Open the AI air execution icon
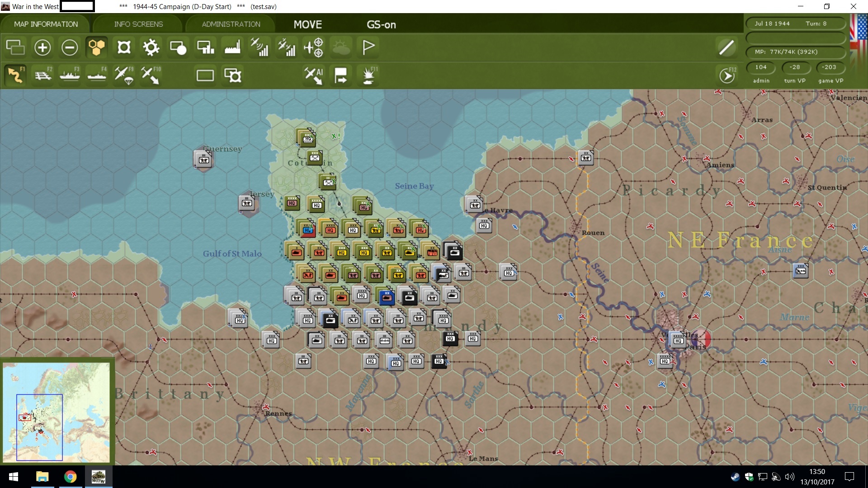868x488 pixels. [314, 75]
